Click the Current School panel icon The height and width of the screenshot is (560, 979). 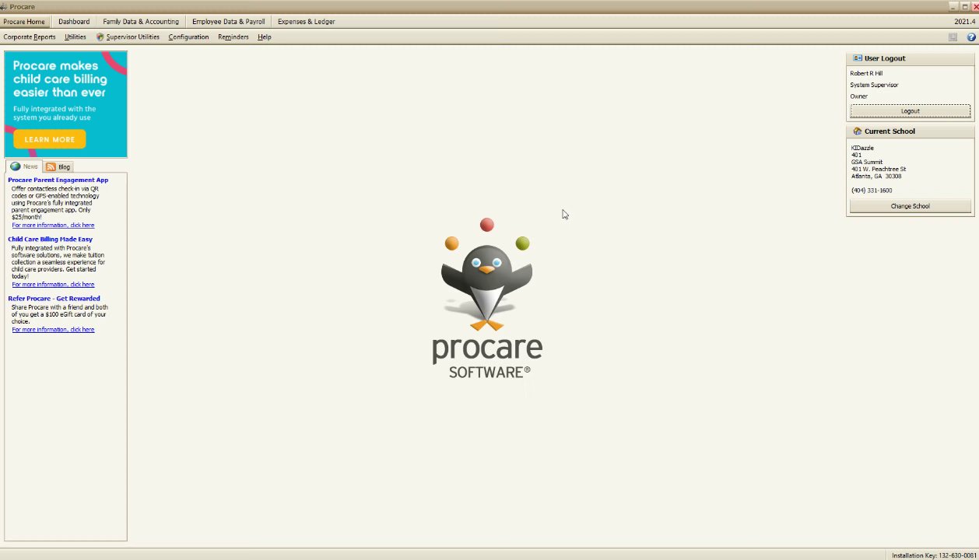[858, 131]
